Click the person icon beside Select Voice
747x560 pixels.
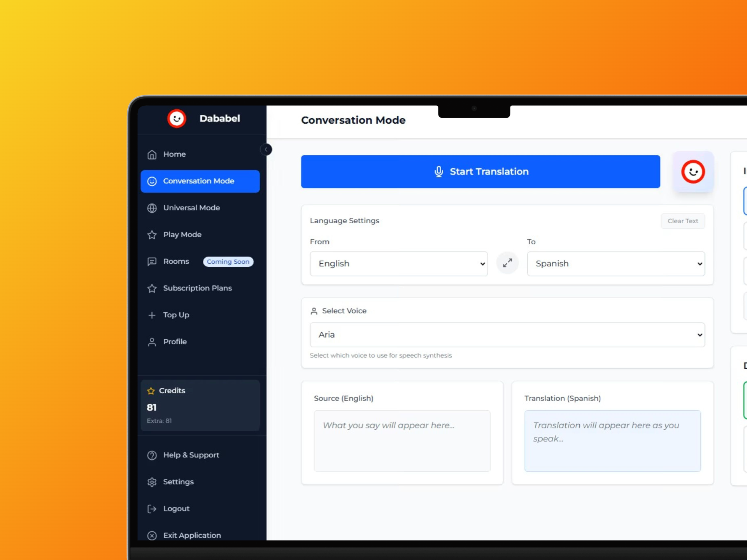point(314,311)
